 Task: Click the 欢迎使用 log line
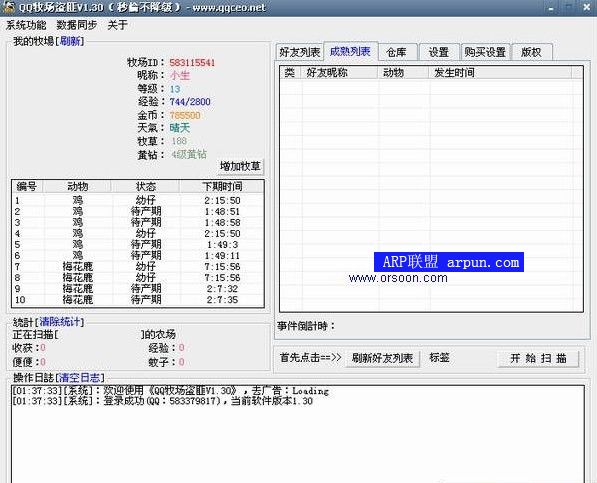pos(170,391)
